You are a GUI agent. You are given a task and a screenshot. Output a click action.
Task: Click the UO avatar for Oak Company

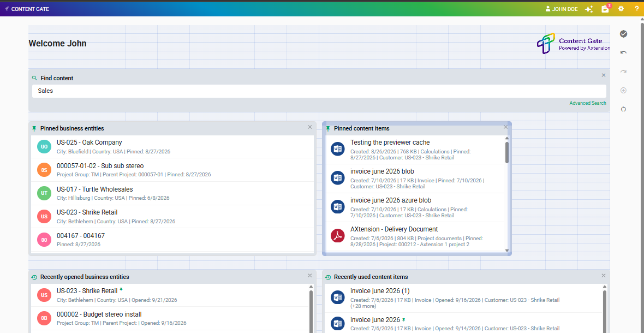point(44,147)
